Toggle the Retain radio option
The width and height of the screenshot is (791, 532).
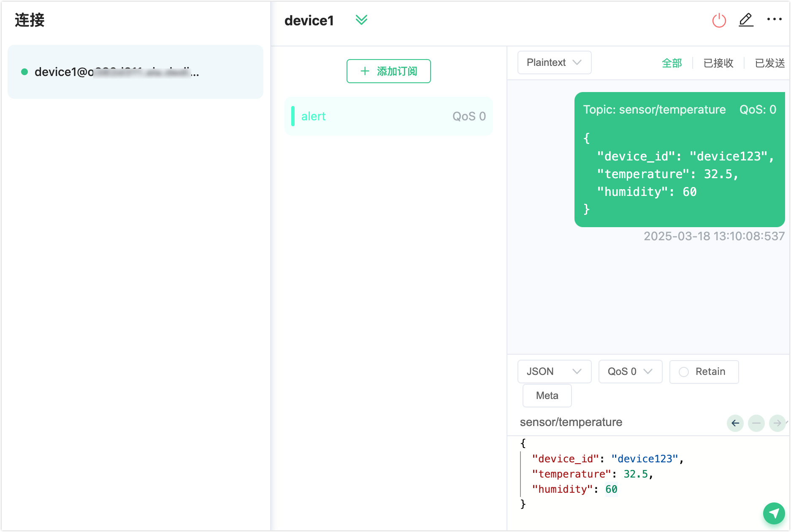pyautogui.click(x=684, y=372)
